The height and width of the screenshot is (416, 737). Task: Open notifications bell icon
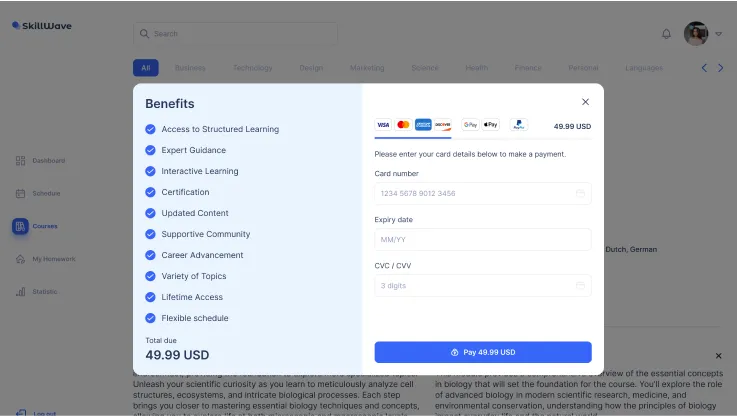click(x=667, y=34)
